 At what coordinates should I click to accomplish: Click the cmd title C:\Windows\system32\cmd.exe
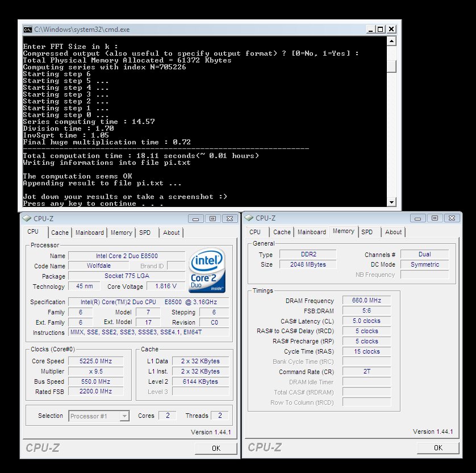point(82,30)
